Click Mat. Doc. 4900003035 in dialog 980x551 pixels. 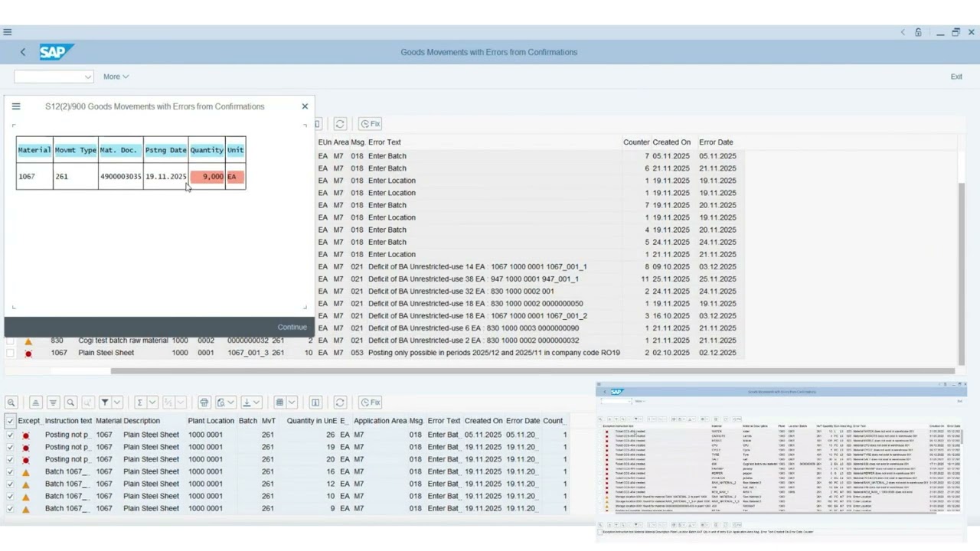click(x=120, y=177)
